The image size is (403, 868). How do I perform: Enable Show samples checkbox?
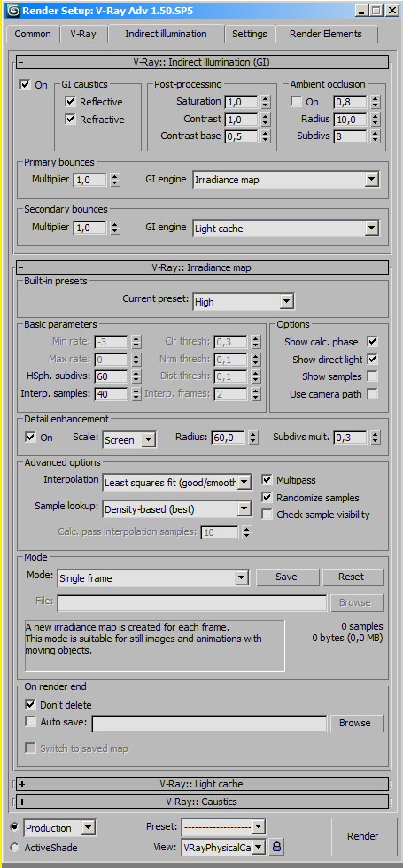pos(373,376)
